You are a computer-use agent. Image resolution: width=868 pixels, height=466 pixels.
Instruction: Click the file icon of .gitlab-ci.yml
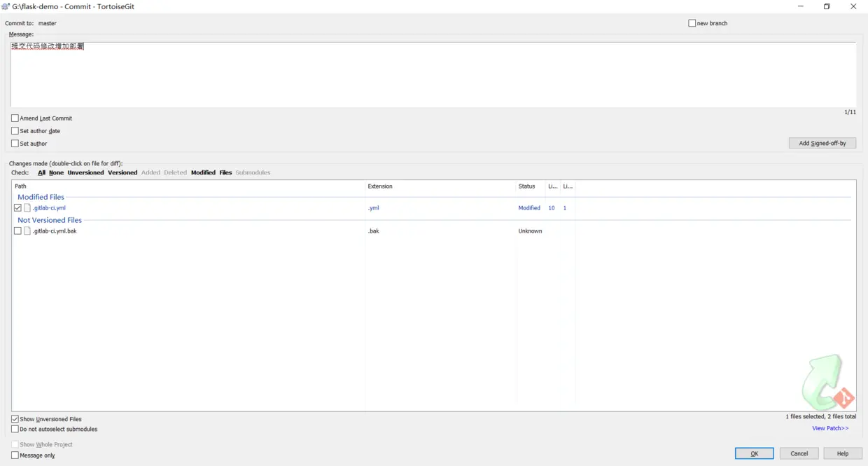27,208
